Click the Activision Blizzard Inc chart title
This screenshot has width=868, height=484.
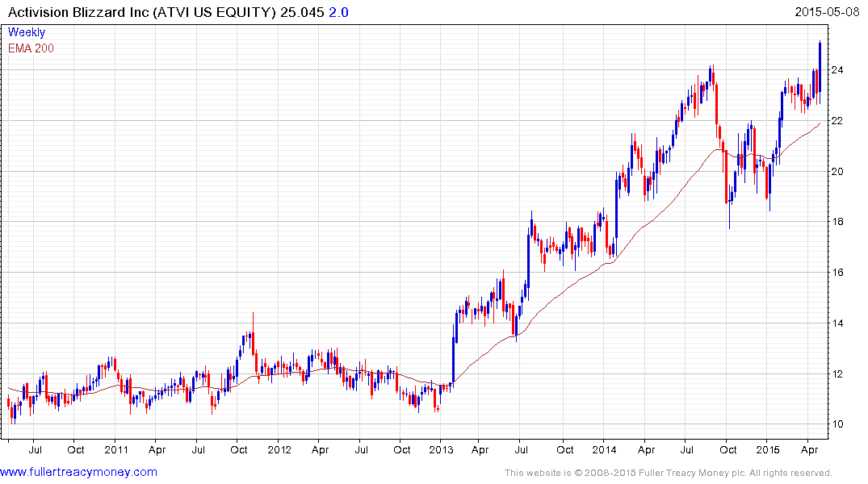[178, 12]
